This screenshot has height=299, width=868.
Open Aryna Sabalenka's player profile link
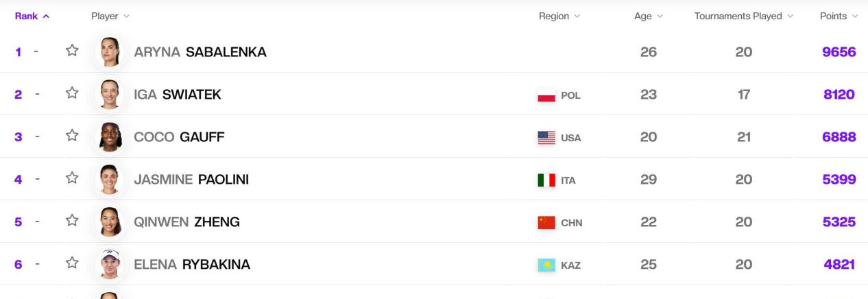tap(200, 52)
